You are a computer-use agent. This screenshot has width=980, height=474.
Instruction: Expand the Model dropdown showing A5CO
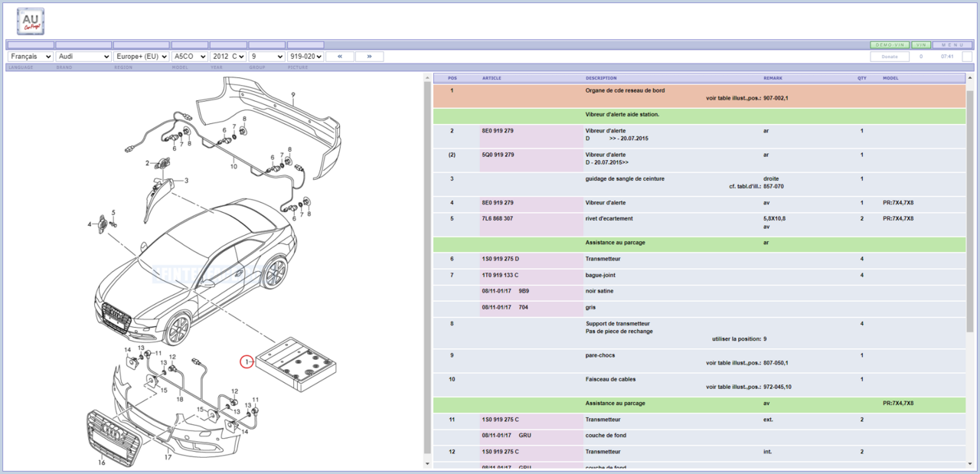[189, 57]
